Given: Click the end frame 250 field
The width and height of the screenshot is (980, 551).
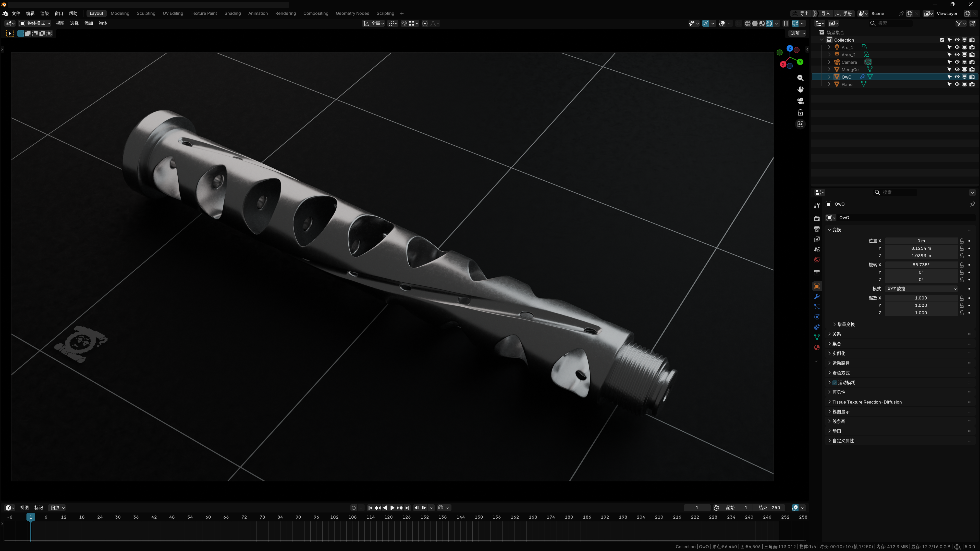Looking at the screenshot, I should [x=770, y=508].
